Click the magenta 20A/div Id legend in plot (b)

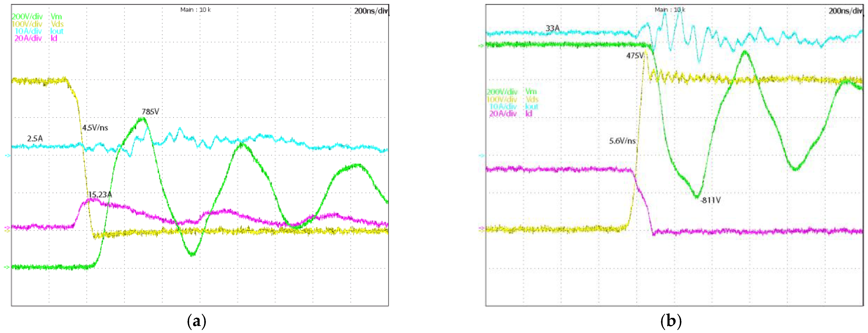pos(511,113)
